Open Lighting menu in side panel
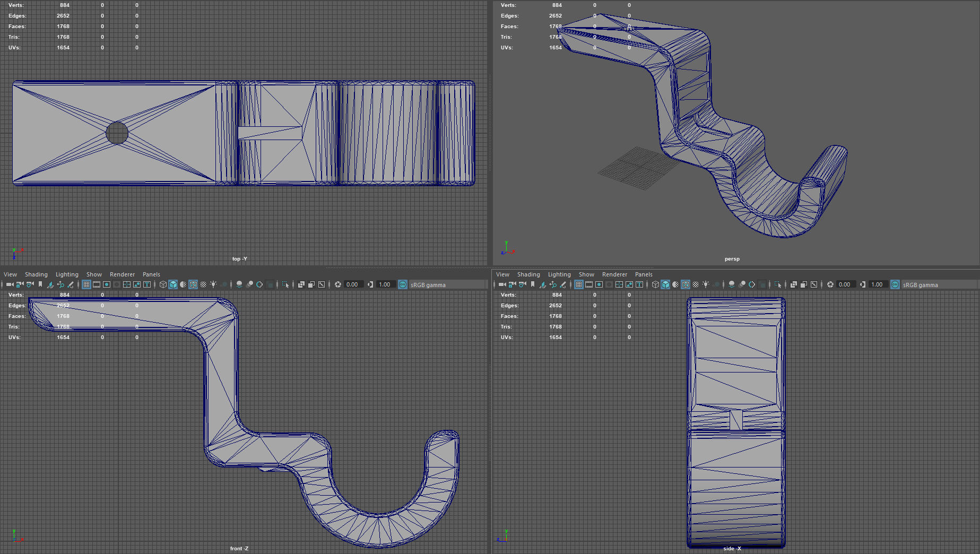 coord(559,274)
